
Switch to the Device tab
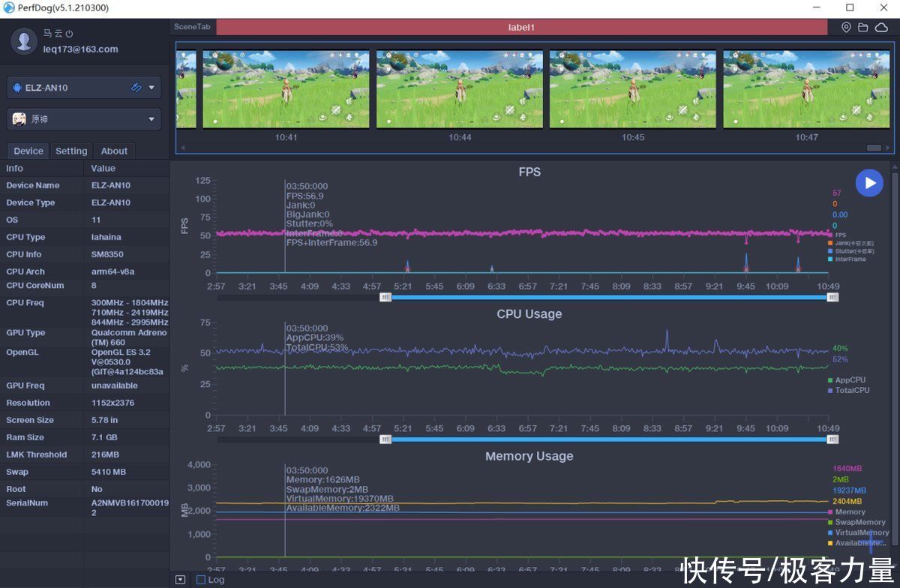[28, 151]
